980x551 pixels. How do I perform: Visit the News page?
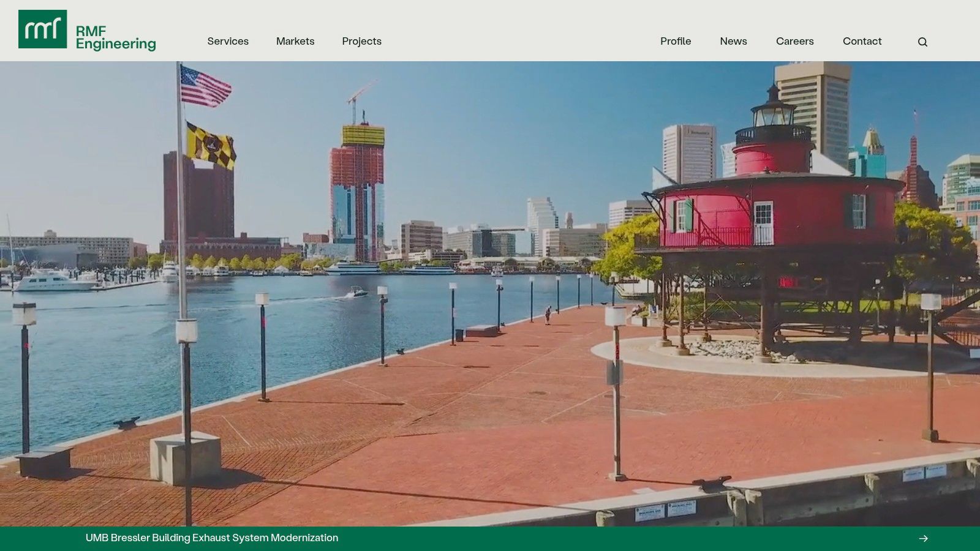tap(733, 41)
